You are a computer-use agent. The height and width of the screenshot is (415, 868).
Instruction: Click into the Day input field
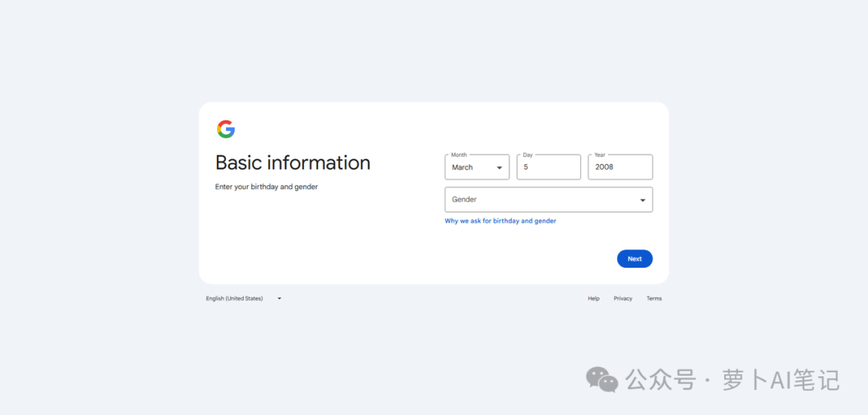point(549,166)
